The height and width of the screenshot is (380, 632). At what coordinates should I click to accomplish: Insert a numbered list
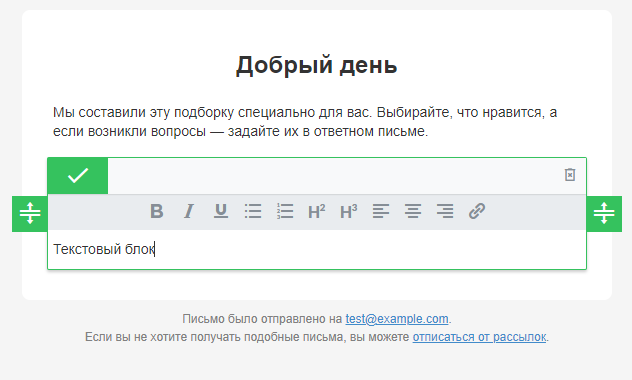click(285, 211)
